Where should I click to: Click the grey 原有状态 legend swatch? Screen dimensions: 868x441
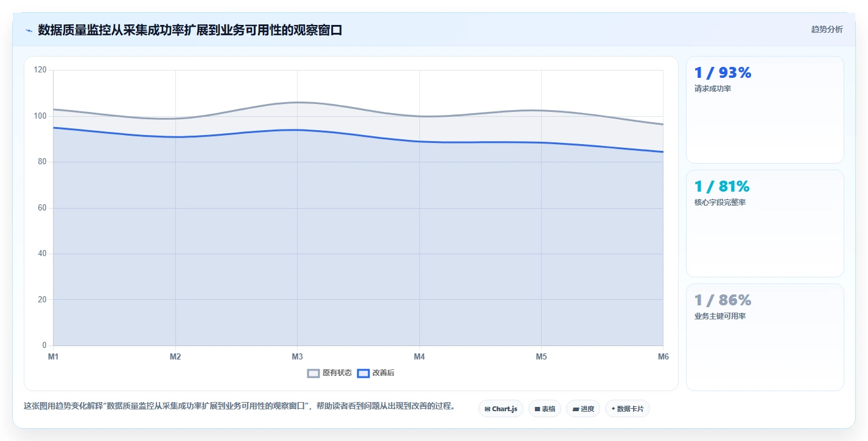point(313,373)
